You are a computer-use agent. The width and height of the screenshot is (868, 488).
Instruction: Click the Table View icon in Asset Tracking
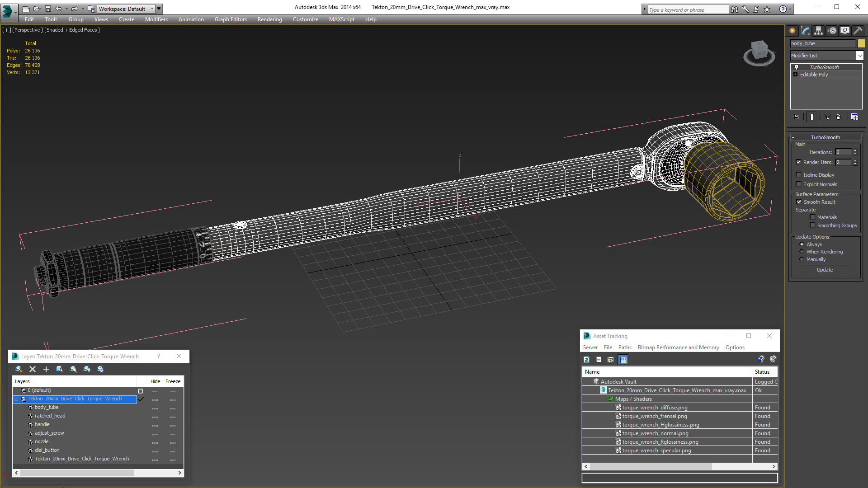point(623,360)
